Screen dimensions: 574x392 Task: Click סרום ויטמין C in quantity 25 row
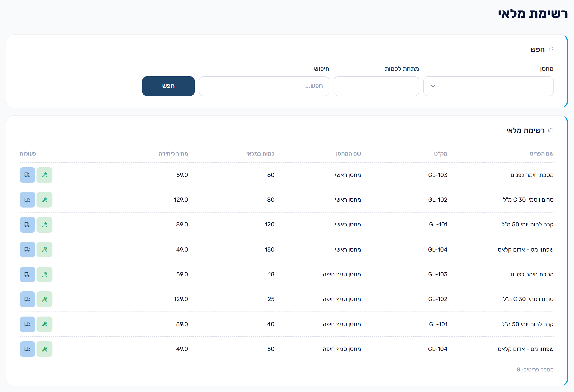[x=528, y=299]
